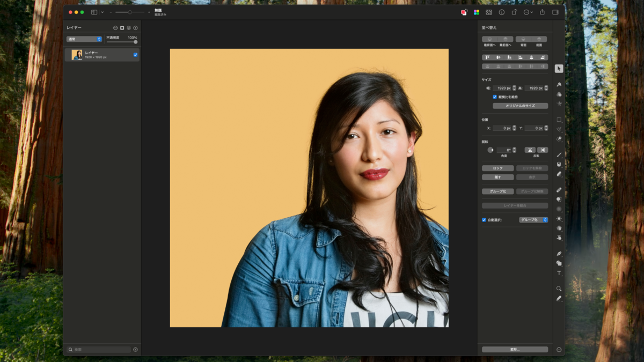Viewport: 644px width, 362px height.
Task: Click the 幅 width stepper arrows
Action: (514, 88)
